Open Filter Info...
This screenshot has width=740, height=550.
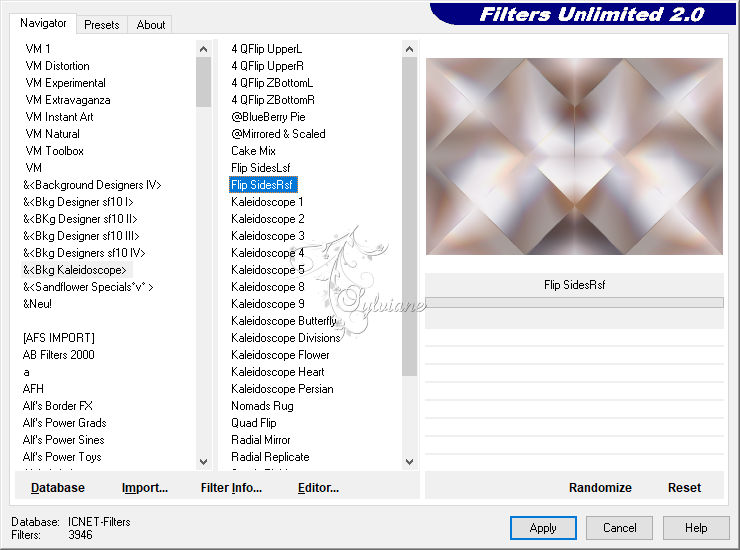pyautogui.click(x=231, y=488)
